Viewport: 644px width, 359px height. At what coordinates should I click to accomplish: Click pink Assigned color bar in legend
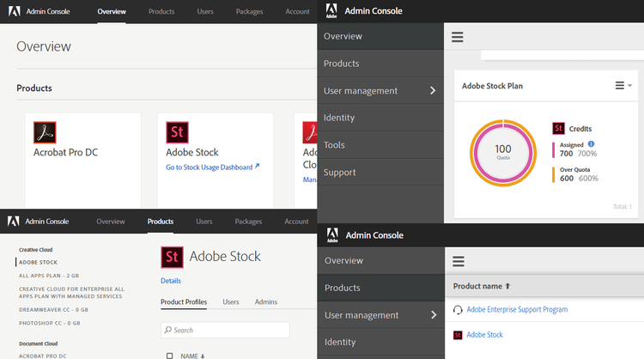pyautogui.click(x=553, y=150)
